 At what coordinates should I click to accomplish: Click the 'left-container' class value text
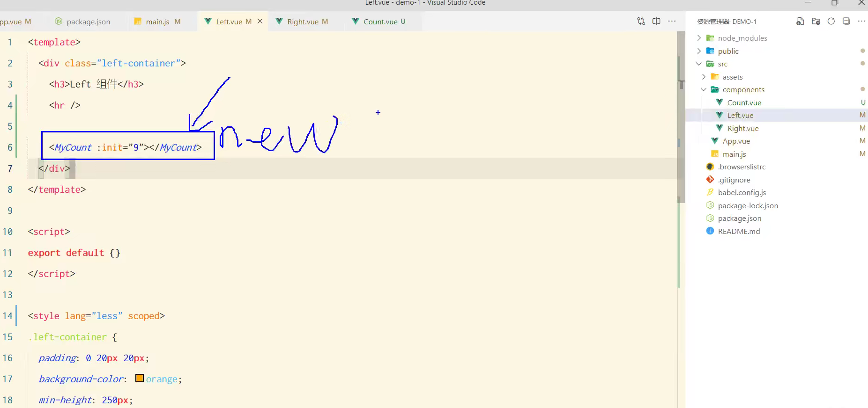(x=139, y=63)
